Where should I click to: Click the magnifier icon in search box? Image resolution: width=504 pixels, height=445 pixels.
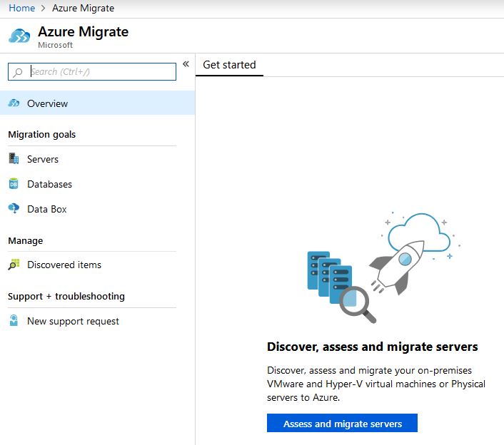click(x=18, y=72)
